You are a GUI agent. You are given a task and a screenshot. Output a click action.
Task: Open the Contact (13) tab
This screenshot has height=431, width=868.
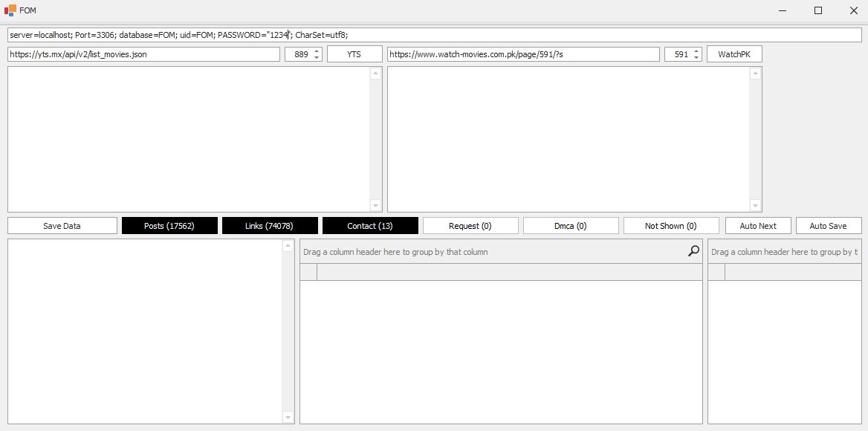tap(370, 226)
